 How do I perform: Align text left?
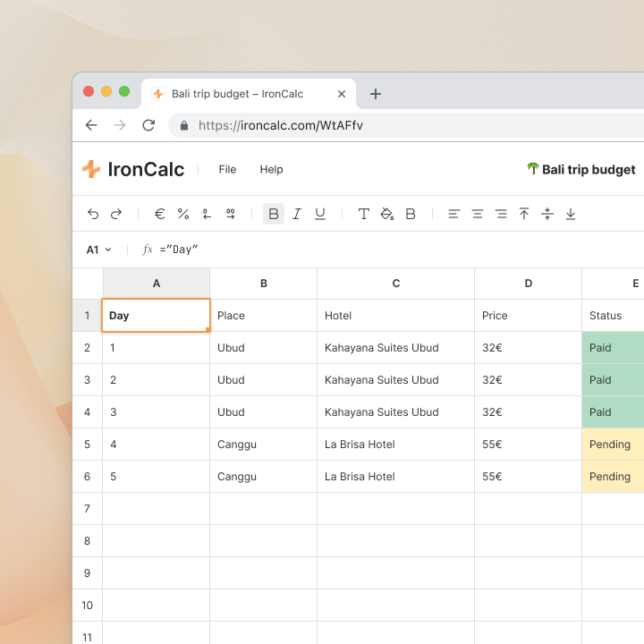pos(453,214)
